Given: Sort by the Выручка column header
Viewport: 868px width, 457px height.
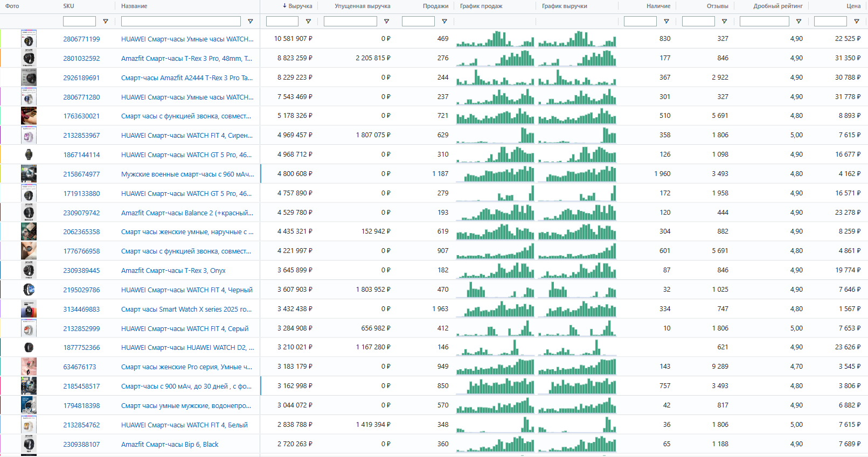Looking at the screenshot, I should tap(300, 6).
